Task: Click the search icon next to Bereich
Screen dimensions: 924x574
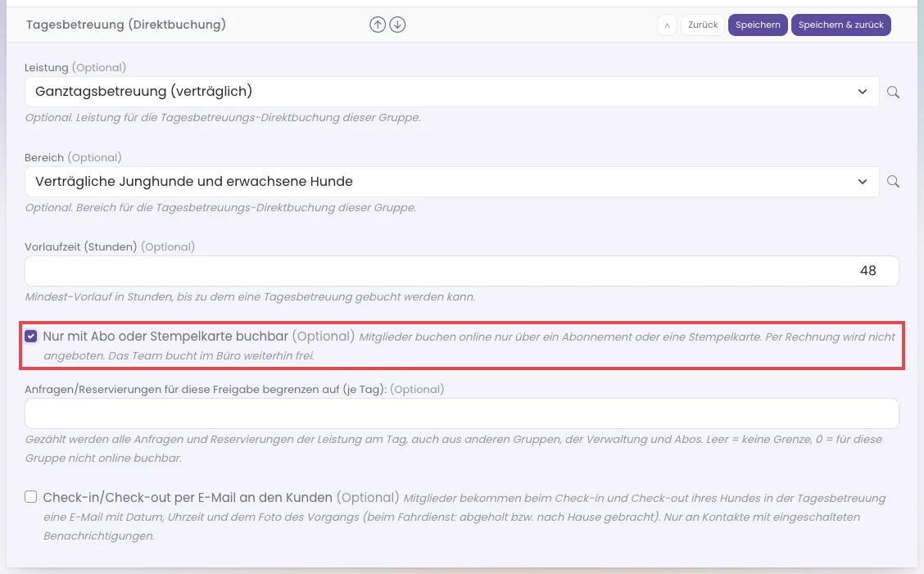Action: [x=894, y=182]
